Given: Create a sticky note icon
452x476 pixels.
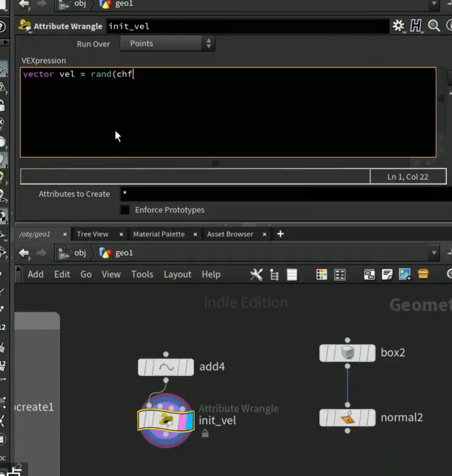Looking at the screenshot, I should pyautogui.click(x=387, y=274).
